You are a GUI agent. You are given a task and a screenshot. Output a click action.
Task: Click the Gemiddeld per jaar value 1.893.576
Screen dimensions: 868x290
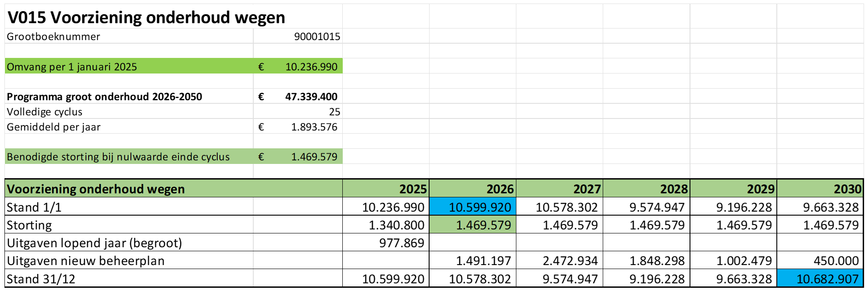pyautogui.click(x=314, y=127)
